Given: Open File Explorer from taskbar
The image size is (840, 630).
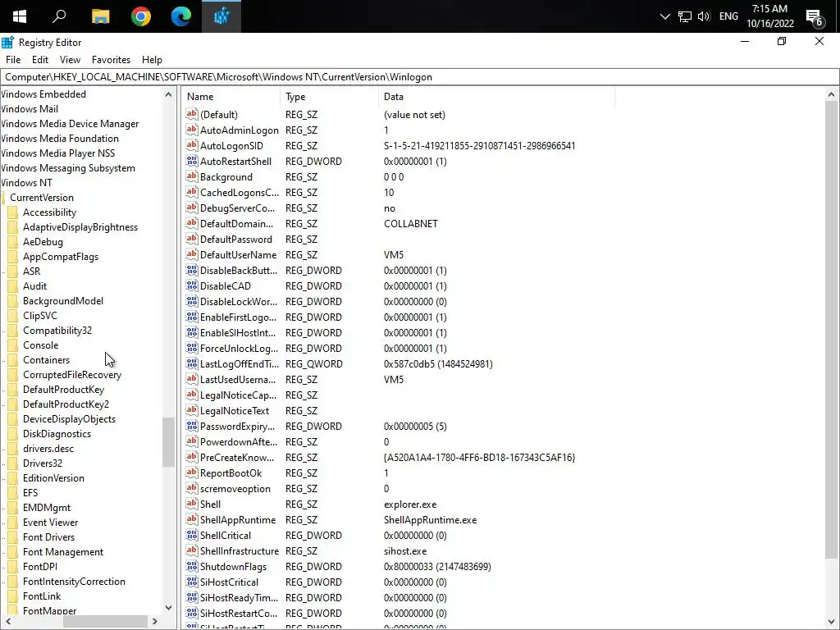Looking at the screenshot, I should click(x=100, y=16).
